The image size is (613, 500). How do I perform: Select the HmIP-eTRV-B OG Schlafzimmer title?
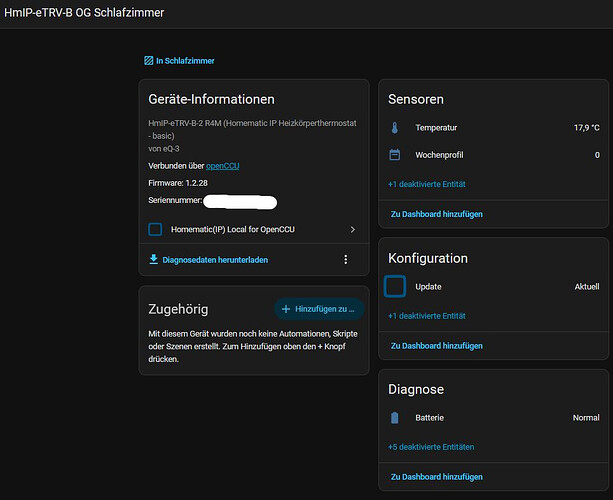[84, 13]
